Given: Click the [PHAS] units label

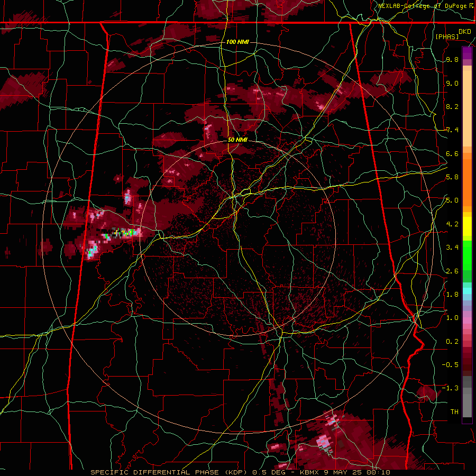Looking at the screenshot, I should pyautogui.click(x=447, y=36).
